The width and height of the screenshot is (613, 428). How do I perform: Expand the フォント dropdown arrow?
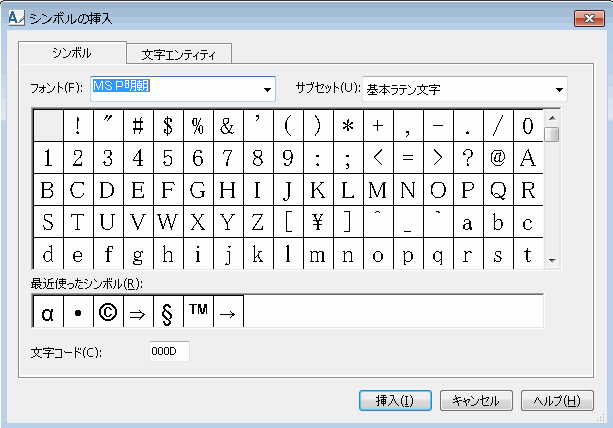267,90
